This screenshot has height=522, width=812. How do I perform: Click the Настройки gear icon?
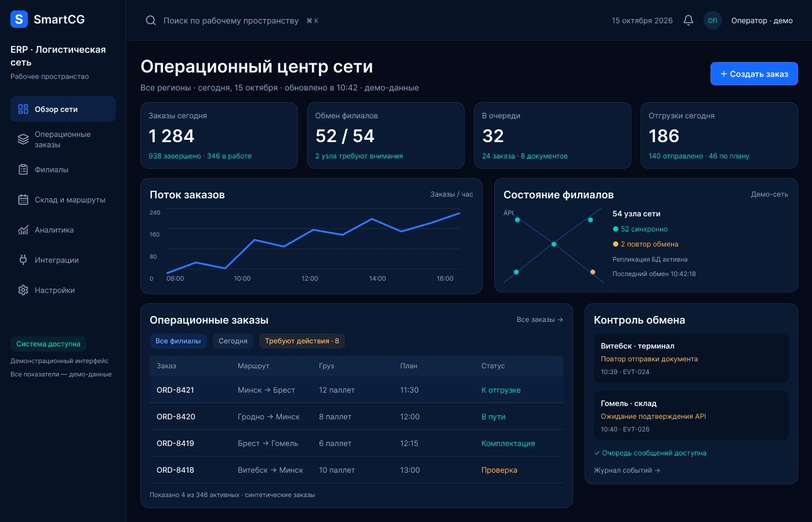(x=23, y=290)
